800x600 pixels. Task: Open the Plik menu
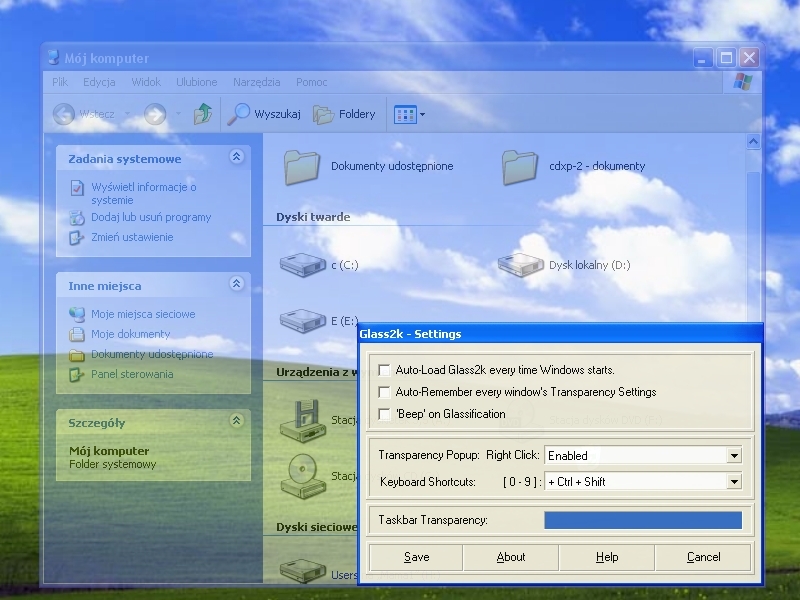click(60, 82)
